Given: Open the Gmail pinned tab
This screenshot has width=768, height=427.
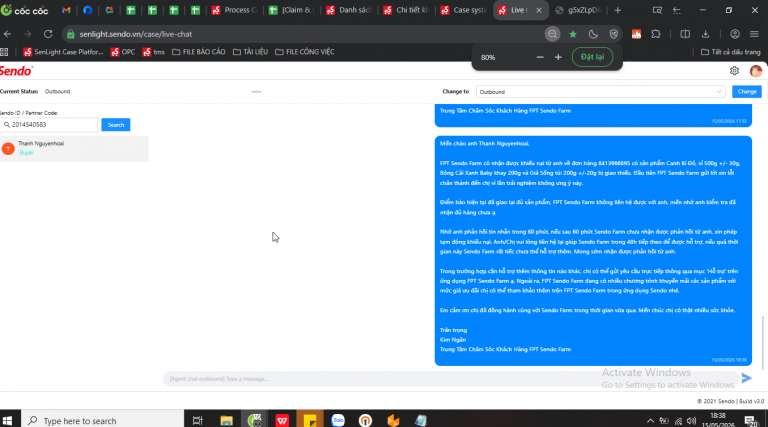Looking at the screenshot, I should [66, 10].
